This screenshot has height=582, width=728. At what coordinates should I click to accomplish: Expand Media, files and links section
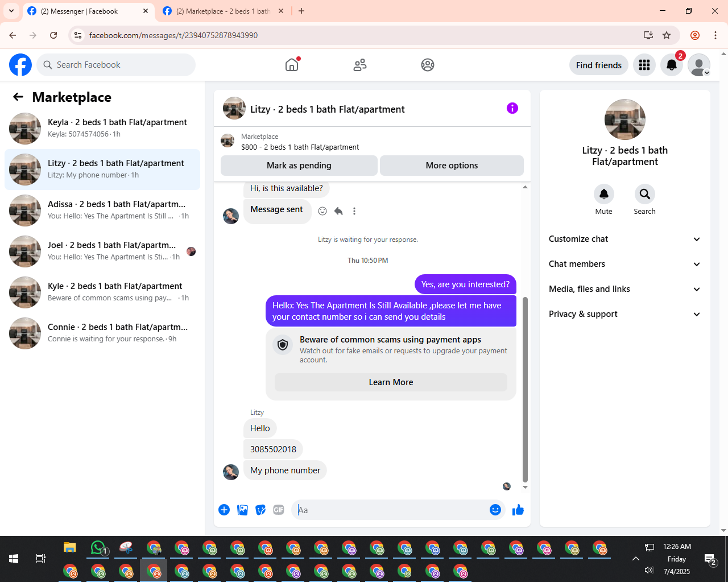coord(624,289)
